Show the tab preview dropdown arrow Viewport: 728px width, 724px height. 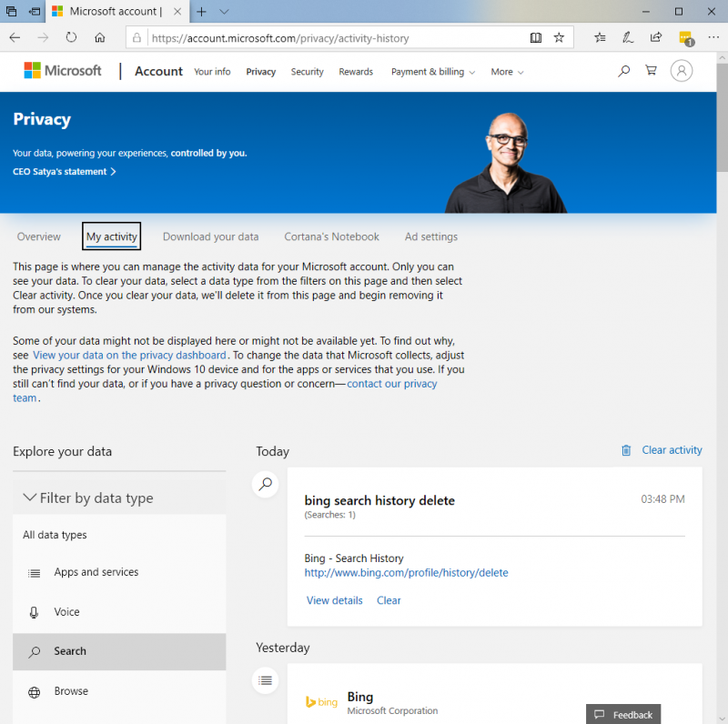click(224, 12)
